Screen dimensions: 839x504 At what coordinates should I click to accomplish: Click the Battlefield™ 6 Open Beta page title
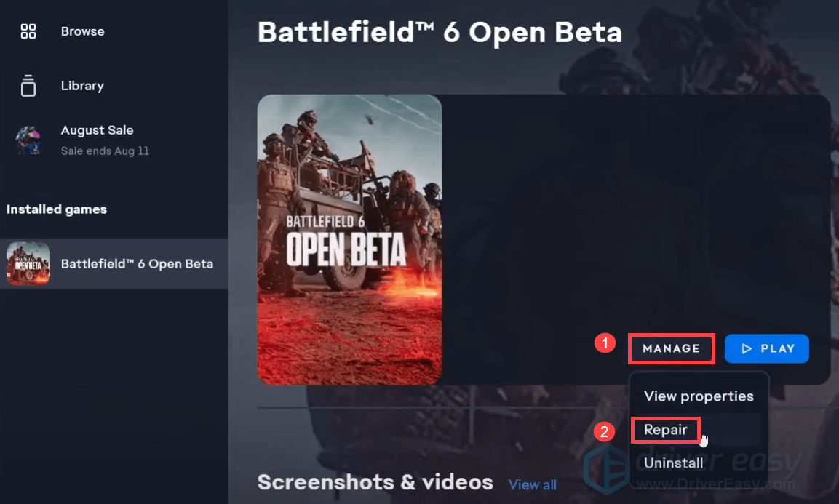[440, 32]
